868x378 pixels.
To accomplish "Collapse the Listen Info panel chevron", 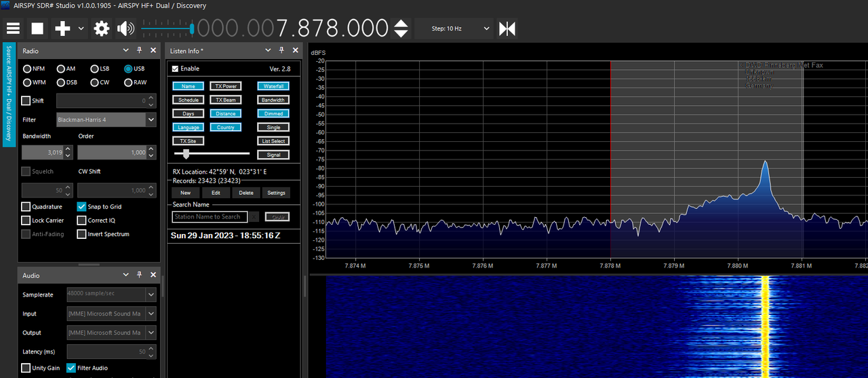I will point(269,50).
